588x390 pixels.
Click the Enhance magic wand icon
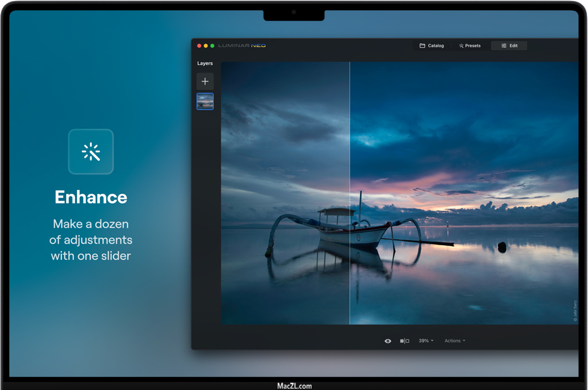pos(91,152)
